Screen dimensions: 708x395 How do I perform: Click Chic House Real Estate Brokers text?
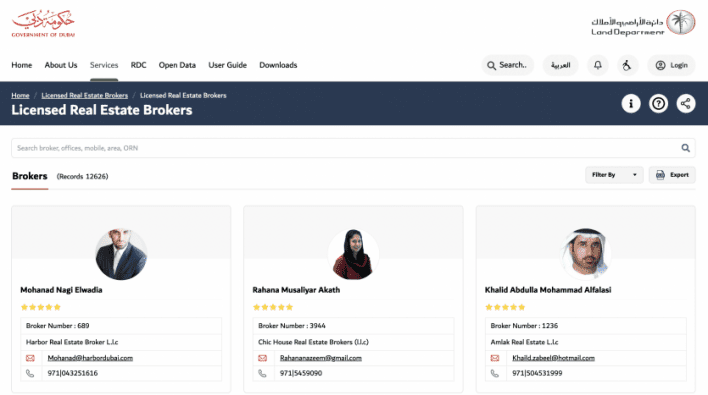[313, 342]
